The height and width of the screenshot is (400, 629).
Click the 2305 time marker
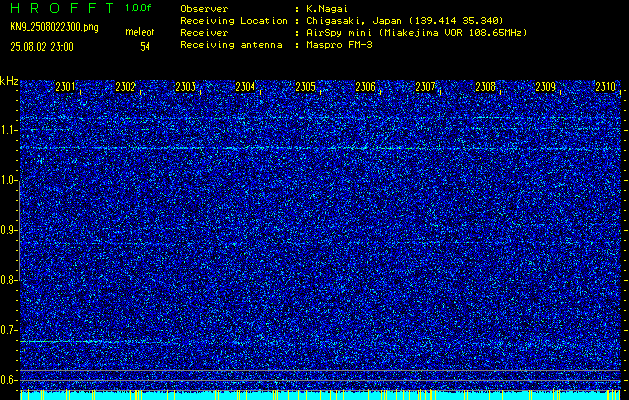click(305, 86)
